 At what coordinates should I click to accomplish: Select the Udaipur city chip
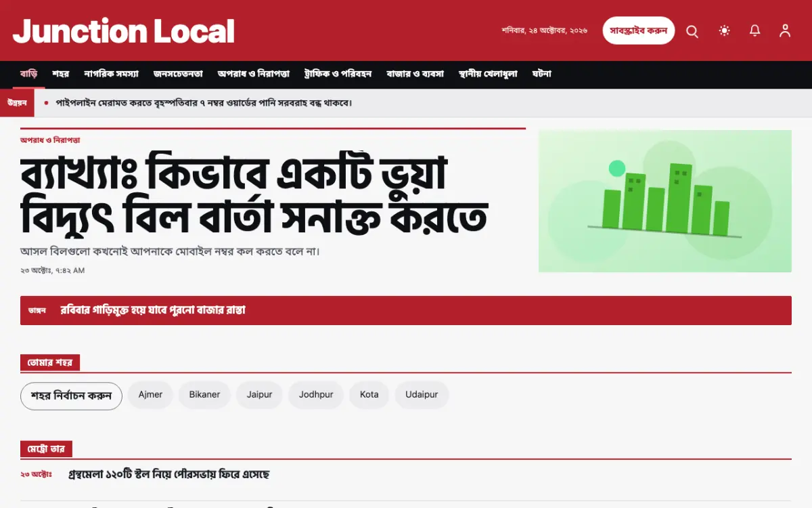pyautogui.click(x=422, y=394)
